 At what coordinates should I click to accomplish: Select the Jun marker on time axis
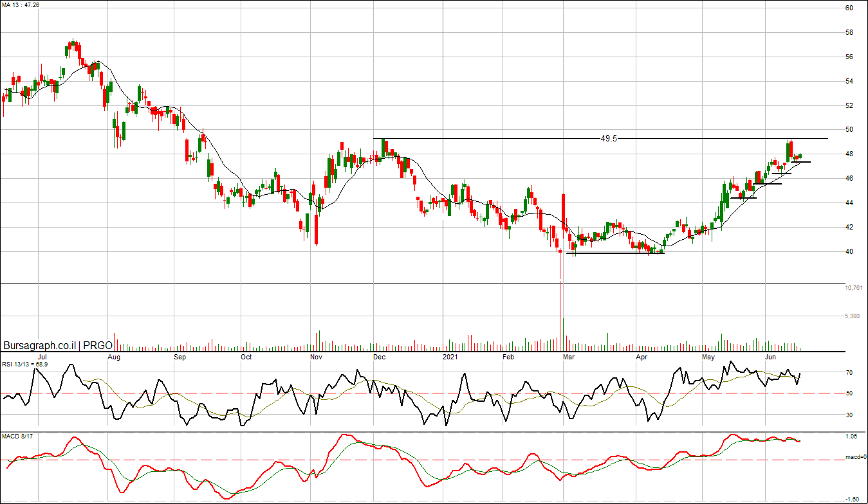[x=770, y=356]
